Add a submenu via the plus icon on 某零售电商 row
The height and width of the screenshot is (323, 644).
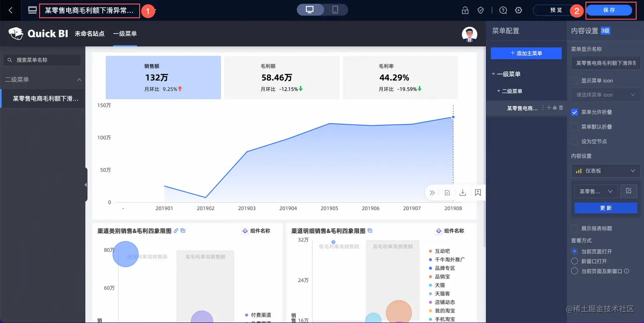tap(549, 108)
